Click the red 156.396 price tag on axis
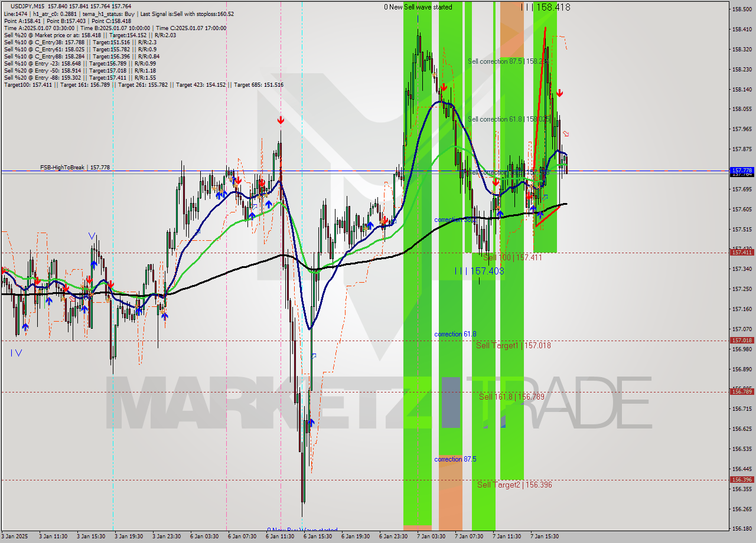 tap(742, 480)
